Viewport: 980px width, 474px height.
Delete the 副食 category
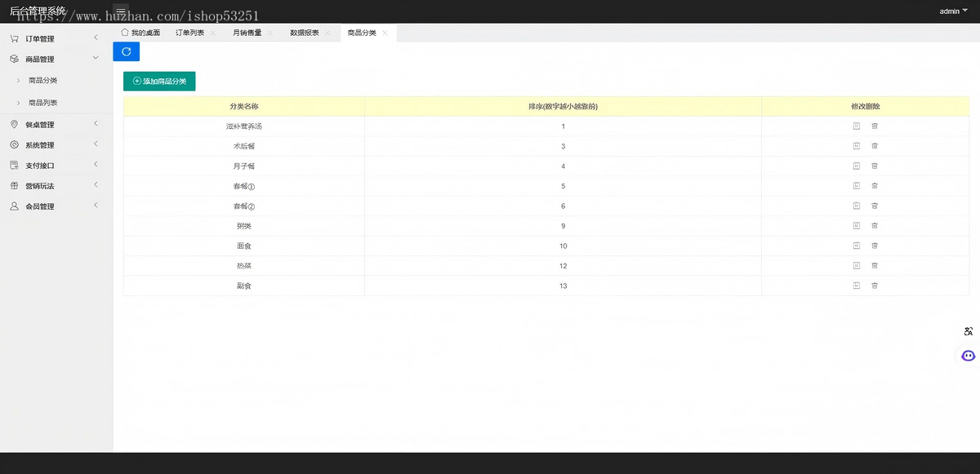click(x=875, y=286)
